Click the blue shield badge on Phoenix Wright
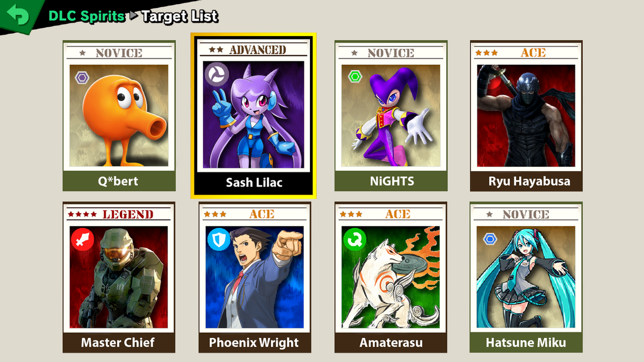 (x=219, y=238)
